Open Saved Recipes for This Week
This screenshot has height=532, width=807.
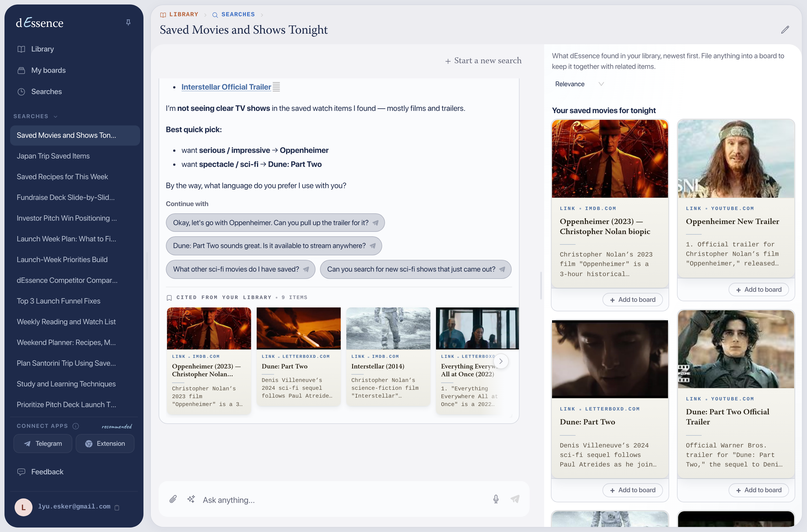[x=75, y=176]
